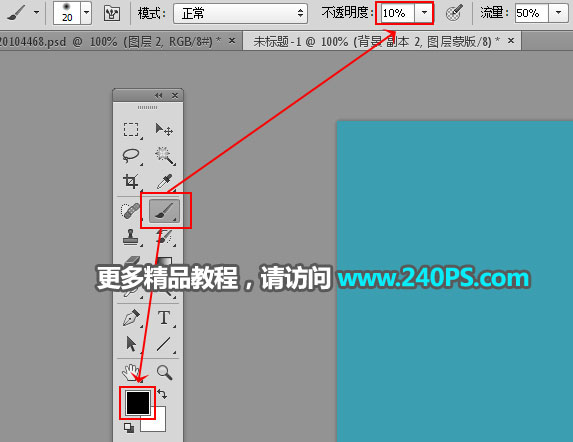Image resolution: width=573 pixels, height=442 pixels.
Task: Toggle tablet pressure for opacity
Action: coord(454,14)
